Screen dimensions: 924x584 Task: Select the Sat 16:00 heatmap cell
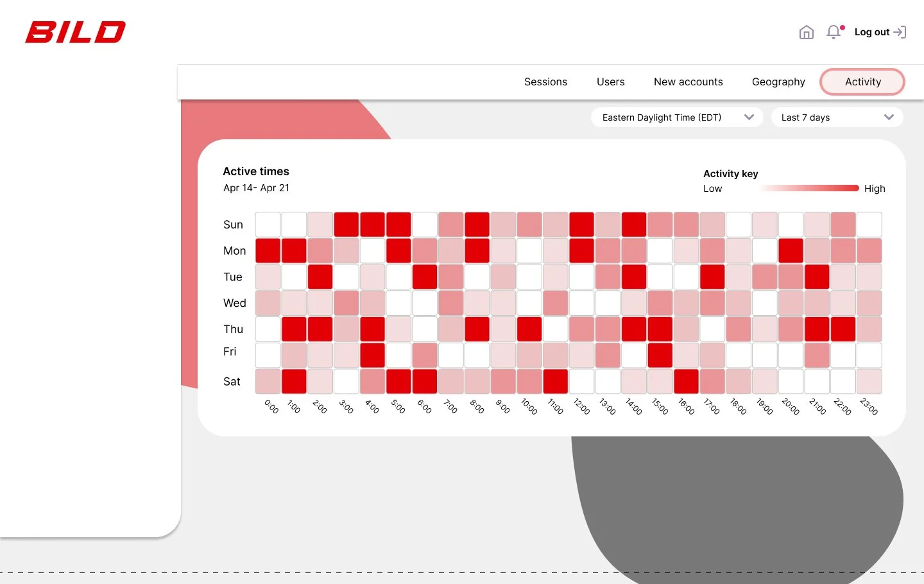[x=687, y=381]
